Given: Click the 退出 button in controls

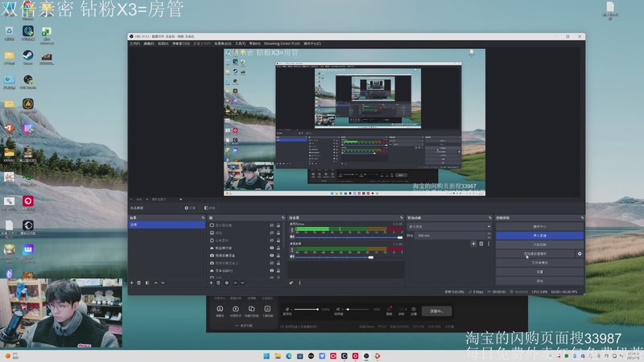Looking at the screenshot, I should 539,281.
